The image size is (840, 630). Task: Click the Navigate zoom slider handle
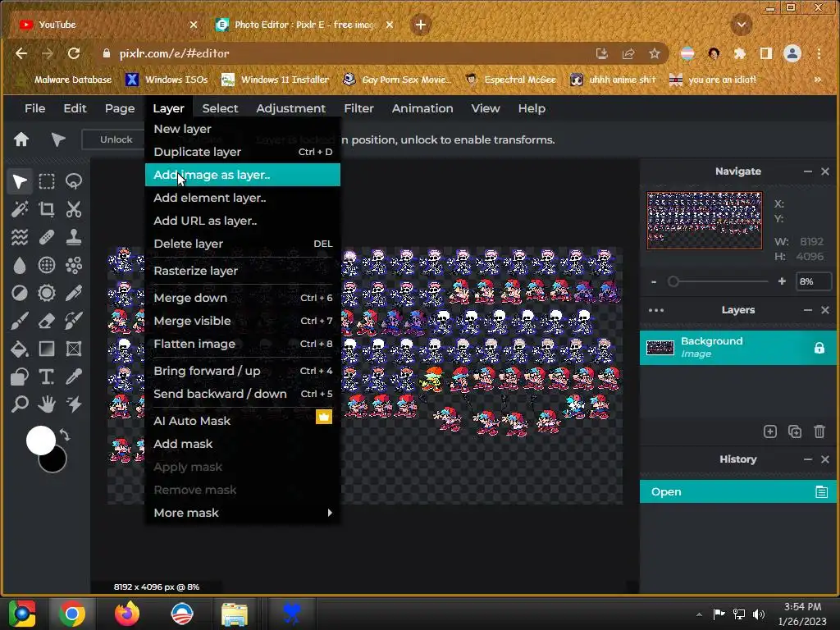[x=673, y=281]
